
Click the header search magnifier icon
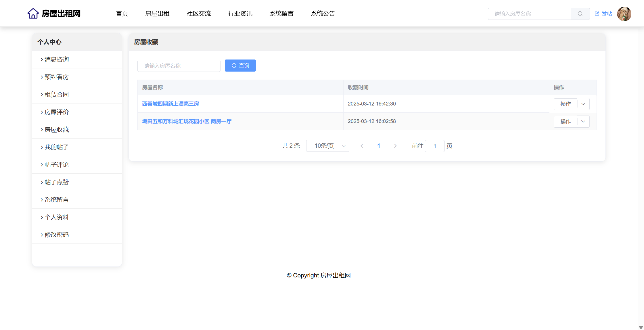580,14
